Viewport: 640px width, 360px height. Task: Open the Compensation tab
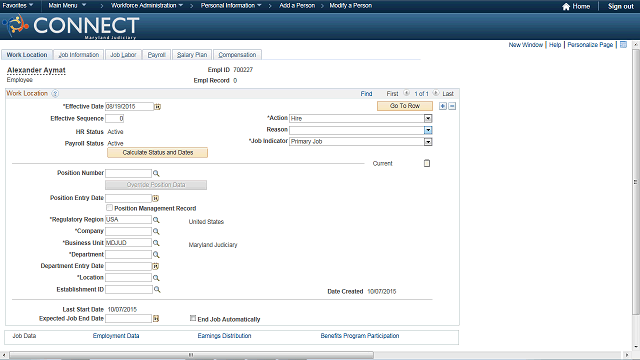click(x=237, y=55)
